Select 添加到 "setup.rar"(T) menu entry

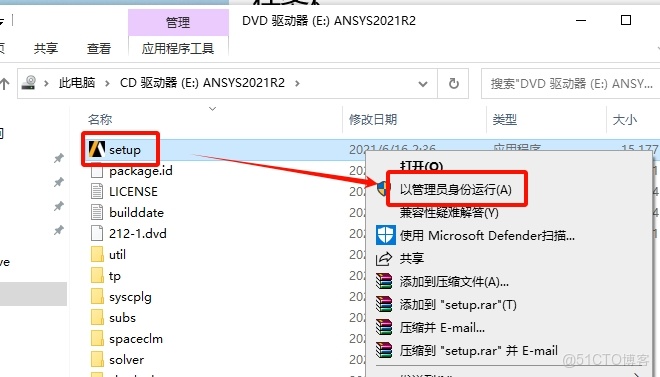pyautogui.click(x=458, y=304)
